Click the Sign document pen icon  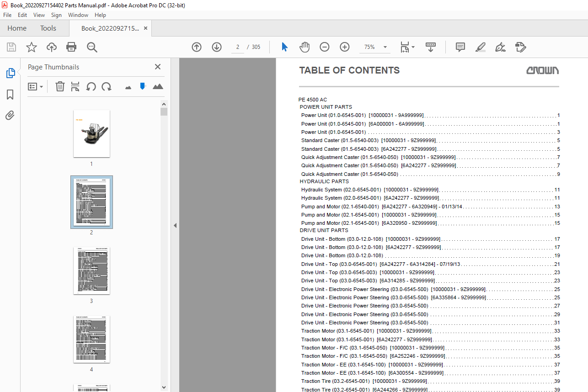[x=500, y=47]
